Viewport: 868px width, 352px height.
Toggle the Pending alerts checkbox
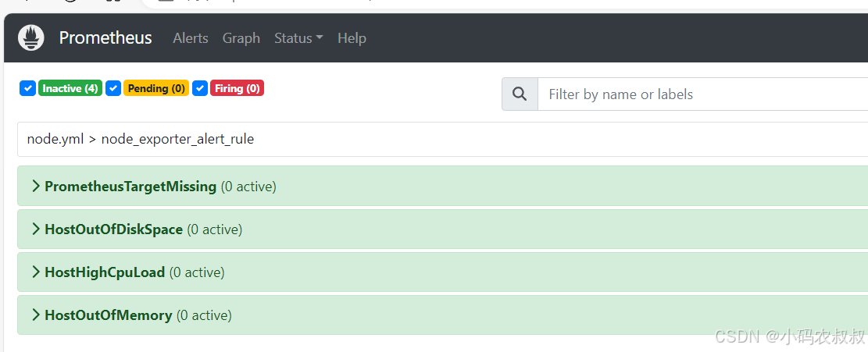tap(113, 88)
